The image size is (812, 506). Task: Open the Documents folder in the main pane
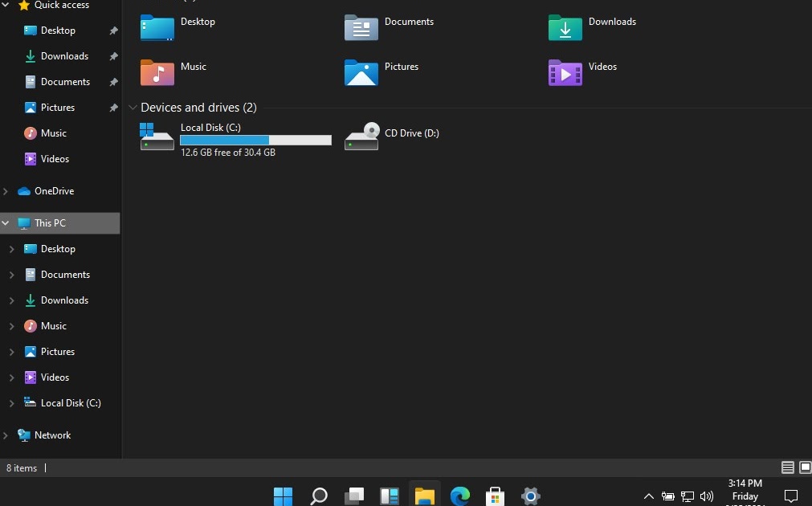coord(361,27)
